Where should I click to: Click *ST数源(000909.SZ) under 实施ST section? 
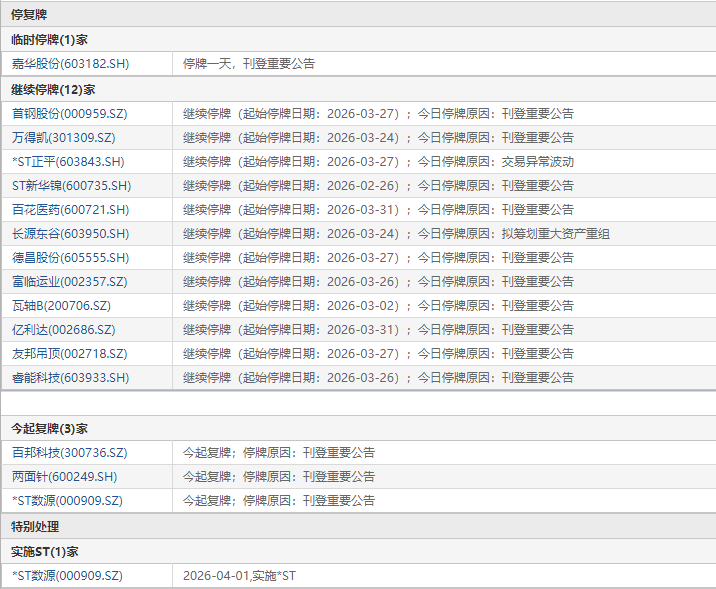pos(67,575)
